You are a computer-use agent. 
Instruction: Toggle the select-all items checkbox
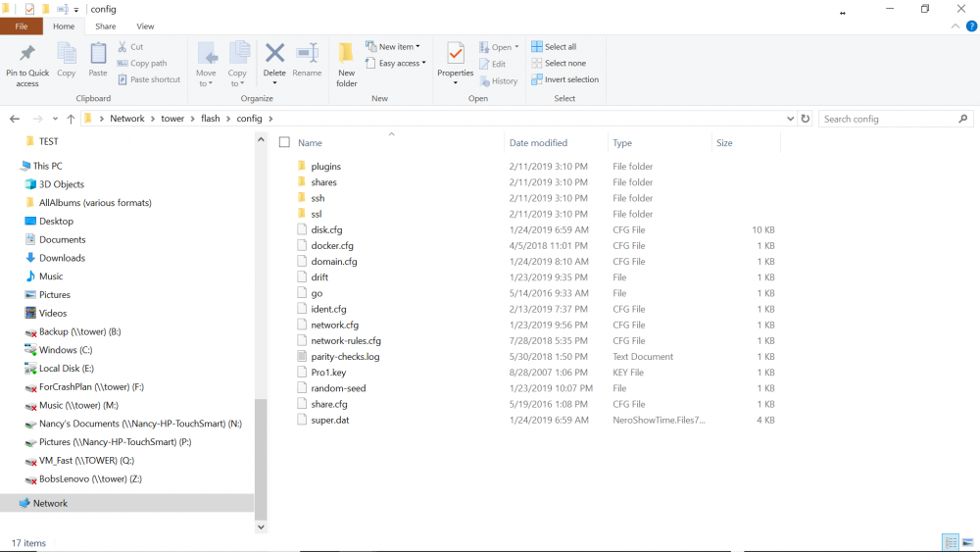pyautogui.click(x=284, y=142)
